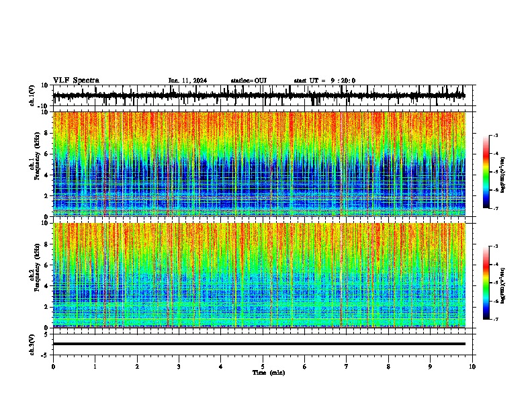
Task: Click the time axis tick label "5"
Action: click(263, 367)
